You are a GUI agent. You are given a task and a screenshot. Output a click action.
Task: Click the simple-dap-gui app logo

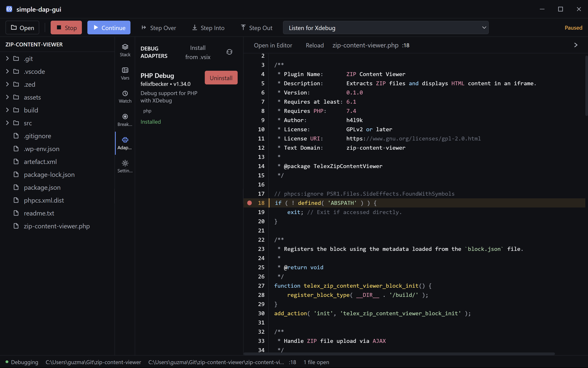9,9
